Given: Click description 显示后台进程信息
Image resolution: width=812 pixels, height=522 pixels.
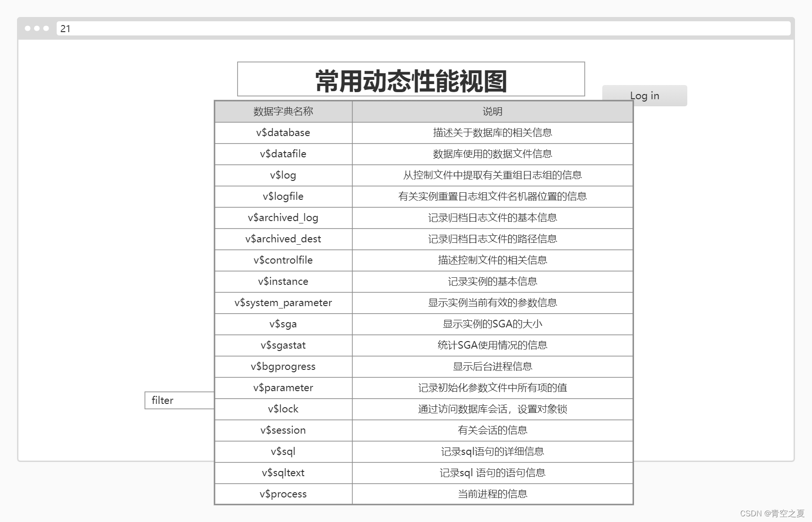Looking at the screenshot, I should point(493,367).
